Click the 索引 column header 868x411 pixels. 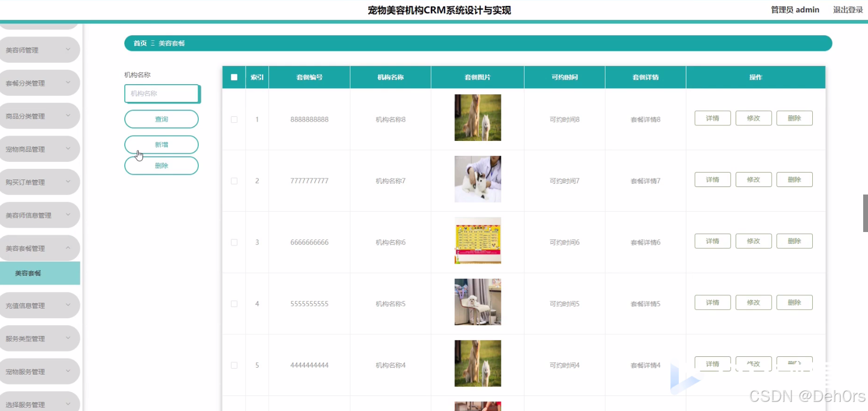[257, 77]
